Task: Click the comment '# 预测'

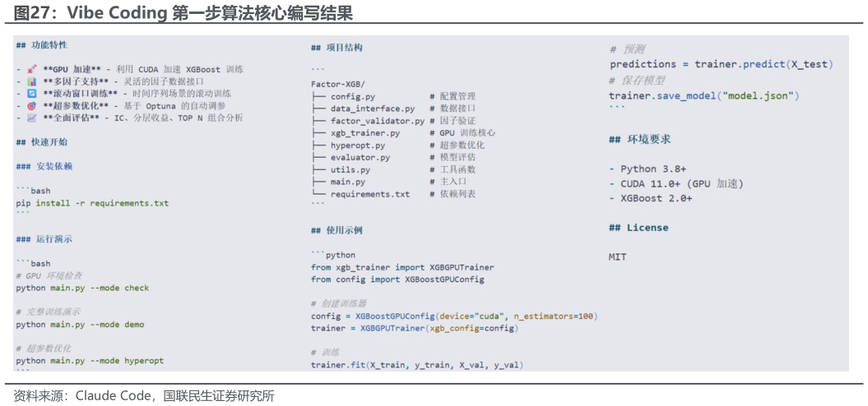Action: click(627, 49)
